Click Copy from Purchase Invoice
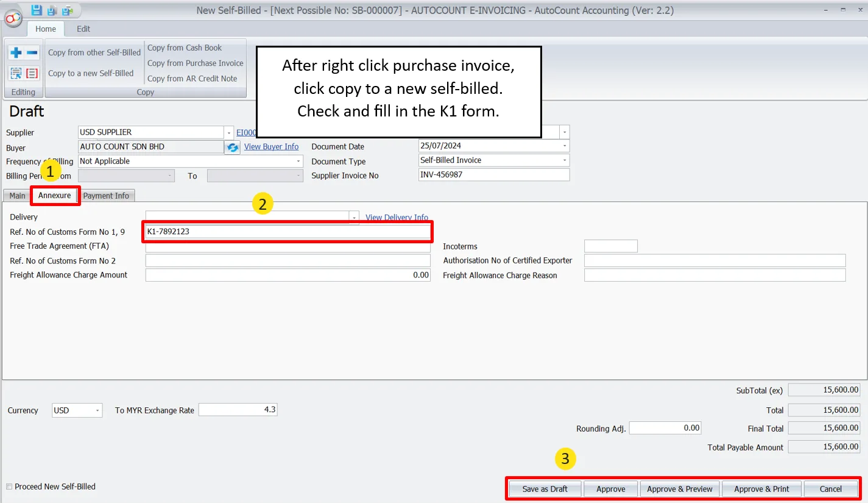The width and height of the screenshot is (868, 503). [195, 63]
